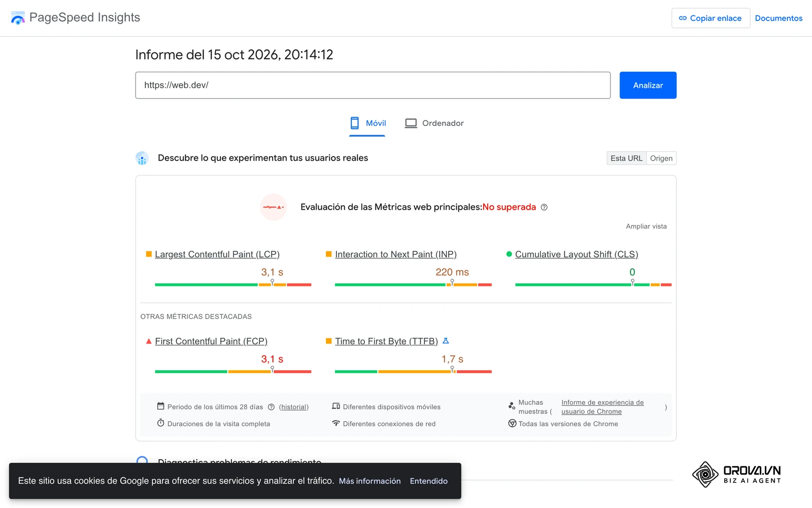
Task: Click the samples dots icon beside Muchas muestras
Action: 512,406
